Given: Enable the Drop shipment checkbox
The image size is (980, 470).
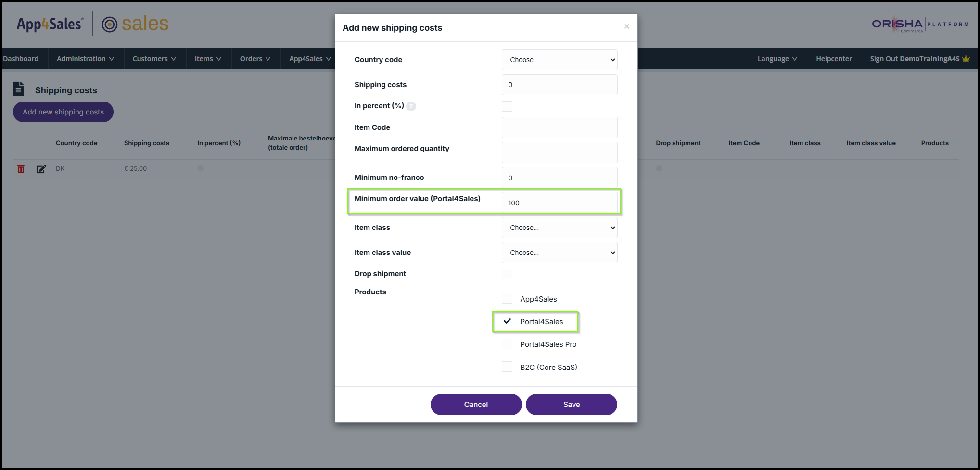Looking at the screenshot, I should point(507,274).
